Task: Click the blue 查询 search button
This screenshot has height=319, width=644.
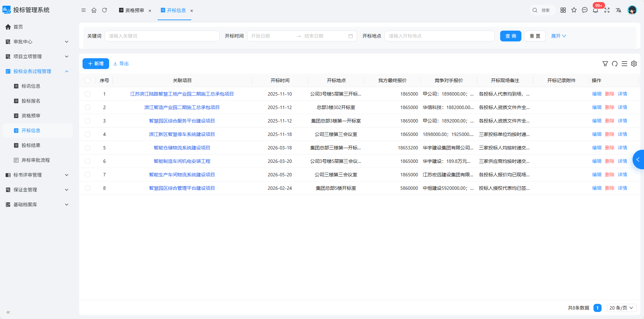Action: click(511, 36)
